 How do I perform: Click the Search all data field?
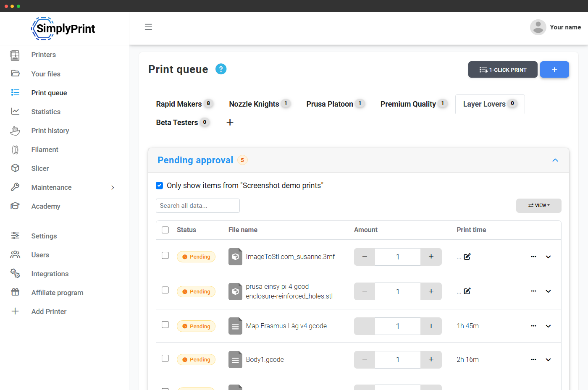[198, 206]
